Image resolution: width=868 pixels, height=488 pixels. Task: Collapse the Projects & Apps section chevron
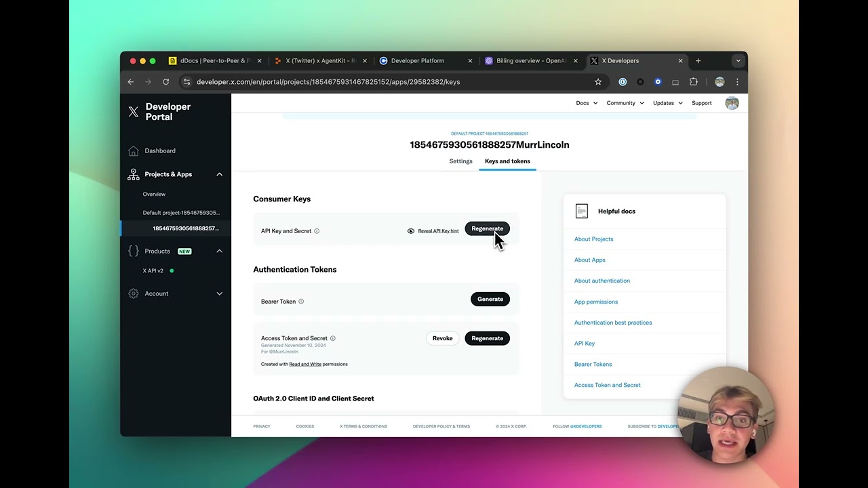[x=219, y=174]
